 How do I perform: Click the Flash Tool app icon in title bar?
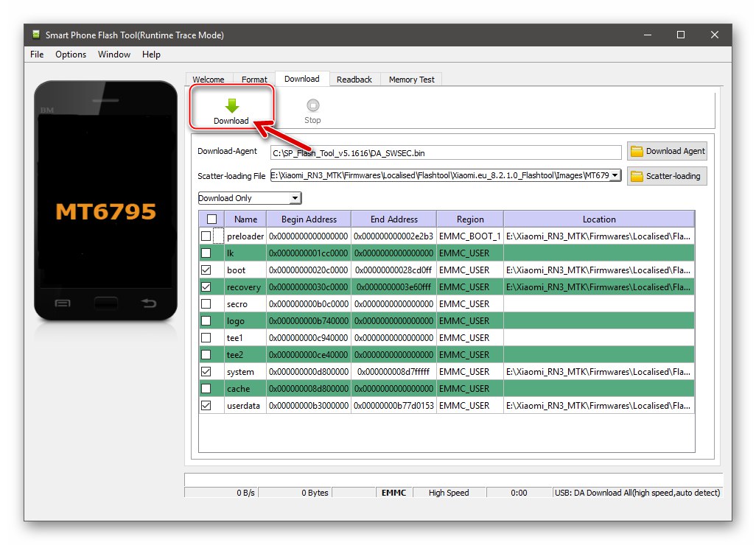tap(35, 35)
